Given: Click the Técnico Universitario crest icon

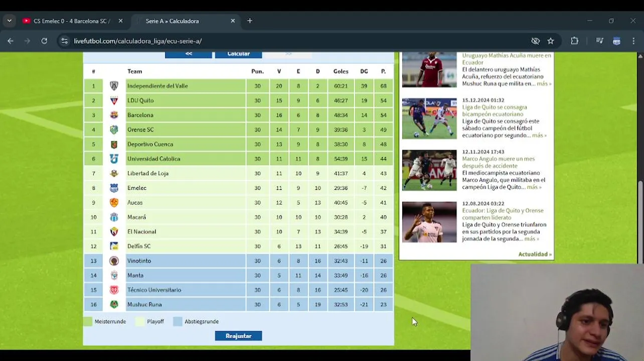Looking at the screenshot, I should pos(114,290).
